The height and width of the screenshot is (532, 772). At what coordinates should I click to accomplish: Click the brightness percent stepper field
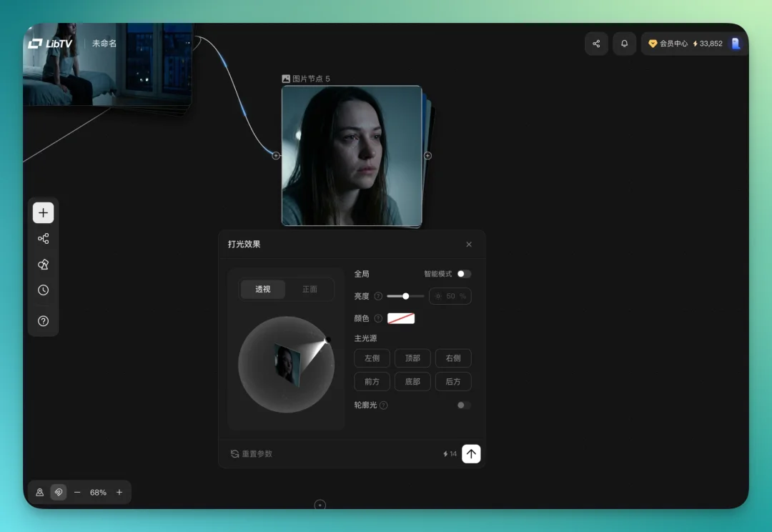click(450, 295)
